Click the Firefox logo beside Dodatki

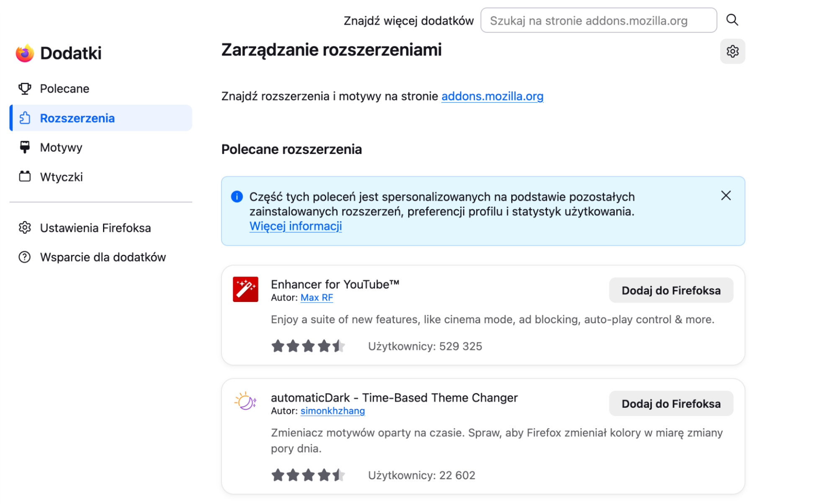click(x=25, y=53)
